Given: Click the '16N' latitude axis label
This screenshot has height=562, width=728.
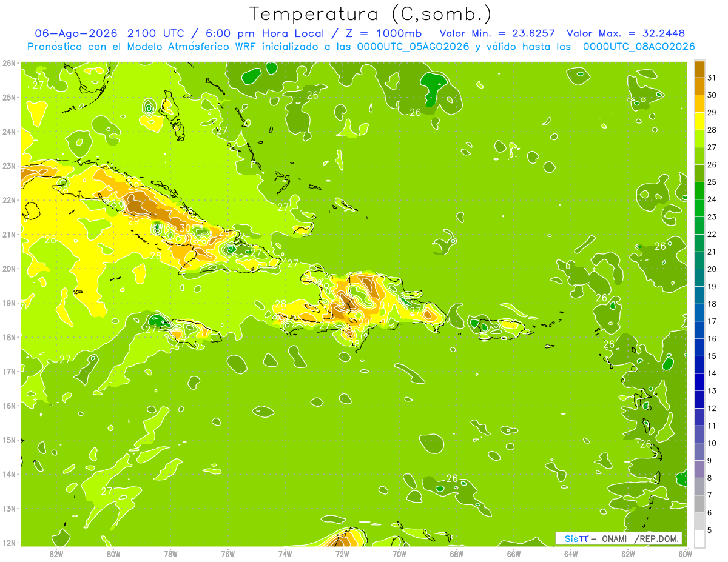Looking at the screenshot, I should 10,406.
